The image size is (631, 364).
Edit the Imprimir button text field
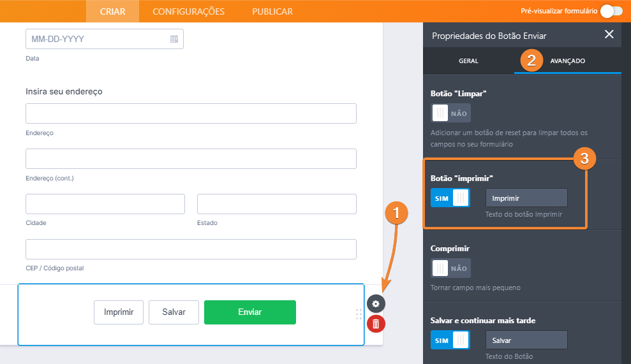[526, 198]
